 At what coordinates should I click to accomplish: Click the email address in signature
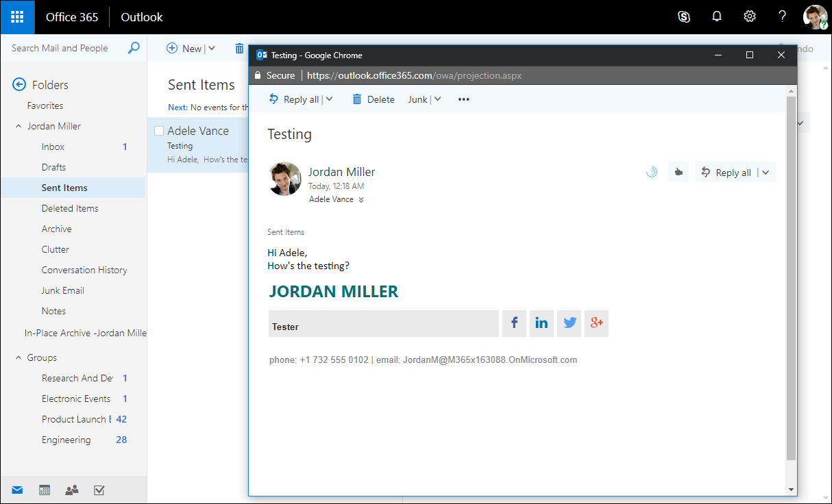pyautogui.click(x=490, y=360)
